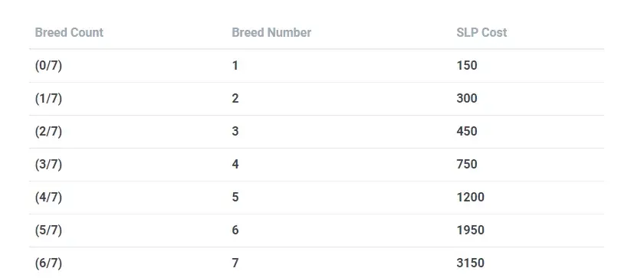
Task: Click the 300 SLP cost value
Action: tap(467, 98)
